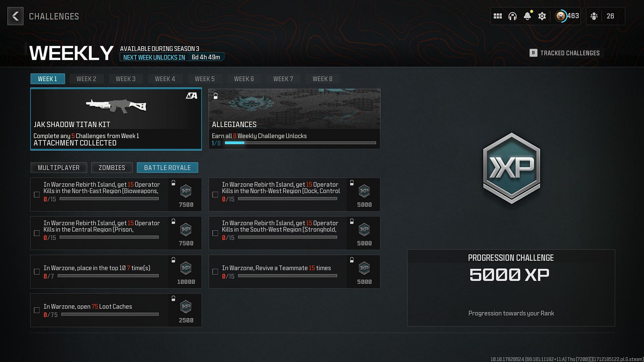Toggle the Central Region kills checkbox
The width and height of the screenshot is (644, 362).
tap(37, 233)
